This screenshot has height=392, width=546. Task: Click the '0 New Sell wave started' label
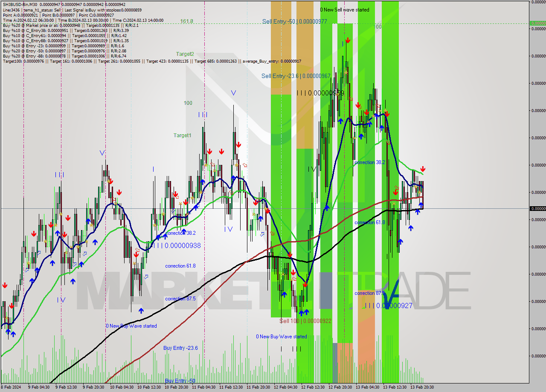(x=345, y=9)
